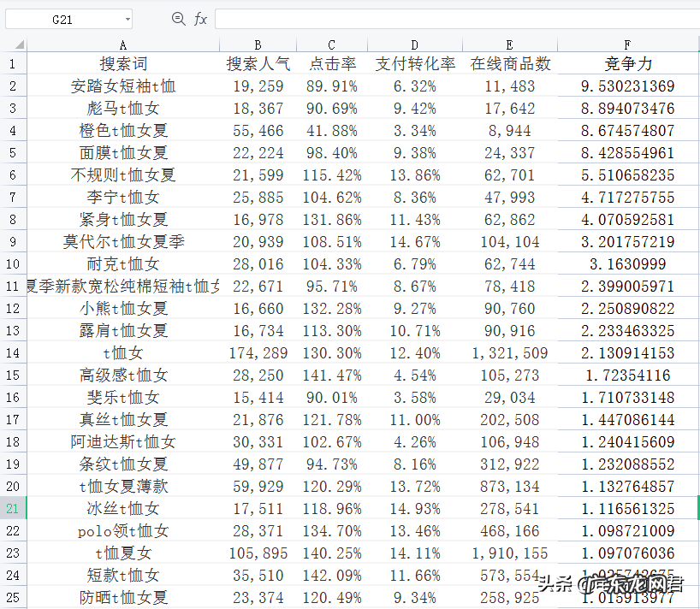Select the cell showing 174,289
The height and width of the screenshot is (609, 700).
(257, 352)
